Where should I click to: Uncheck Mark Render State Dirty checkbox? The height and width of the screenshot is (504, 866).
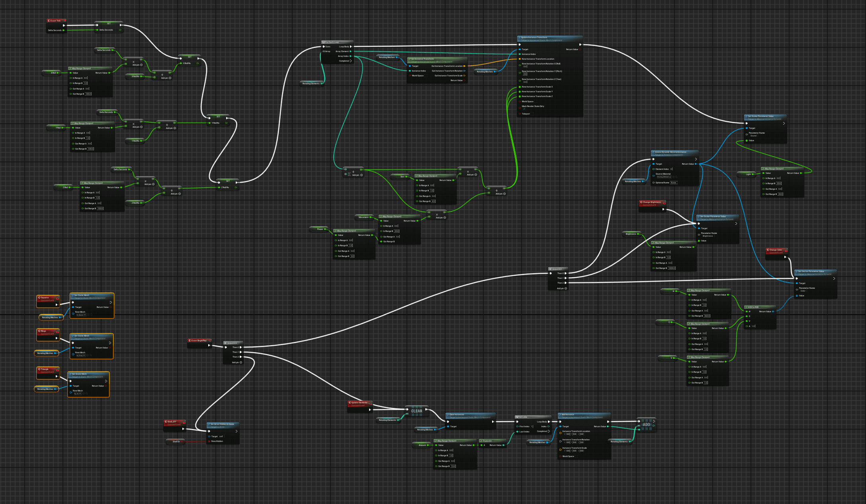click(x=524, y=109)
